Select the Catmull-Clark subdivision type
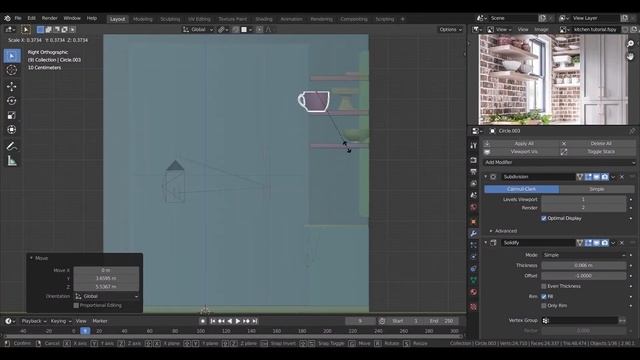This screenshot has height=360, width=640. coord(522,189)
